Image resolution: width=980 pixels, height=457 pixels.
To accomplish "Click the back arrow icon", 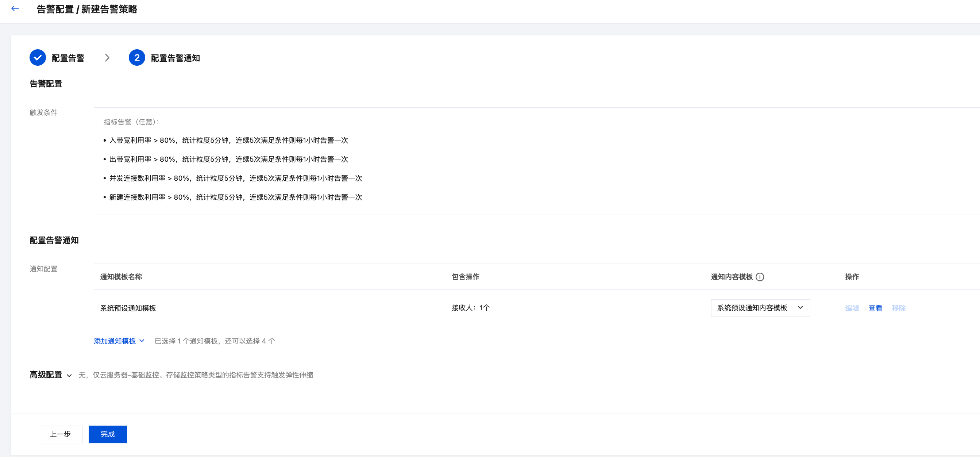I will point(15,8).
